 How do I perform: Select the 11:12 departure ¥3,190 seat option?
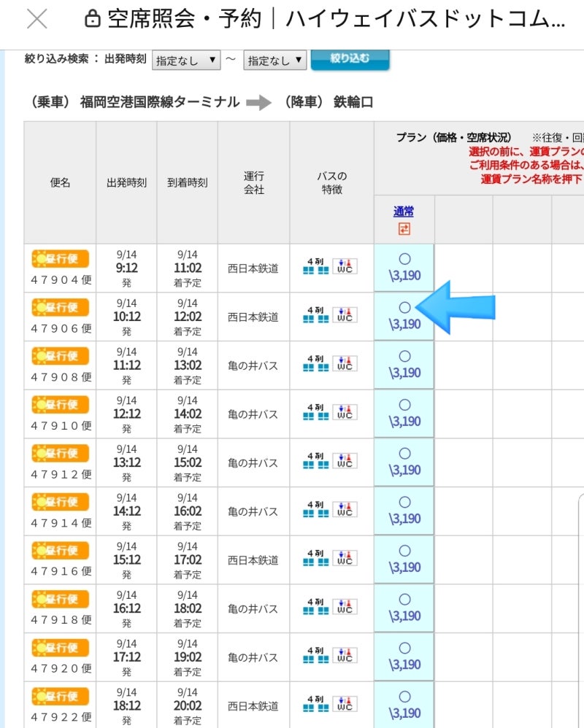click(x=404, y=365)
